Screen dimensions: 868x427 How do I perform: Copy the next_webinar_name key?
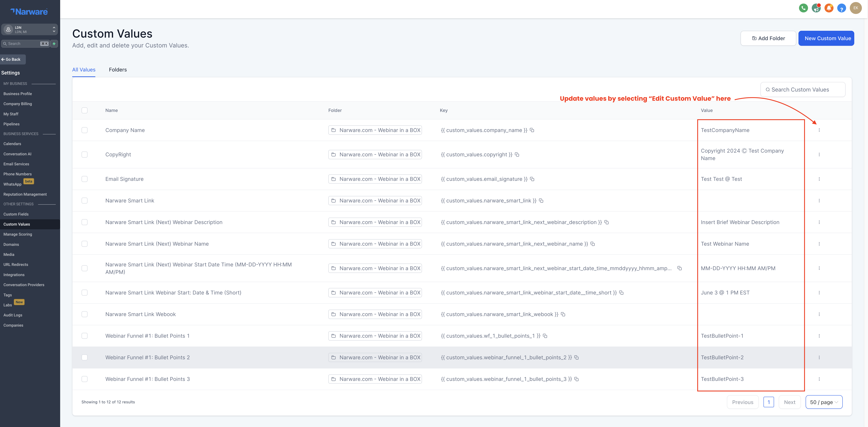click(x=592, y=244)
